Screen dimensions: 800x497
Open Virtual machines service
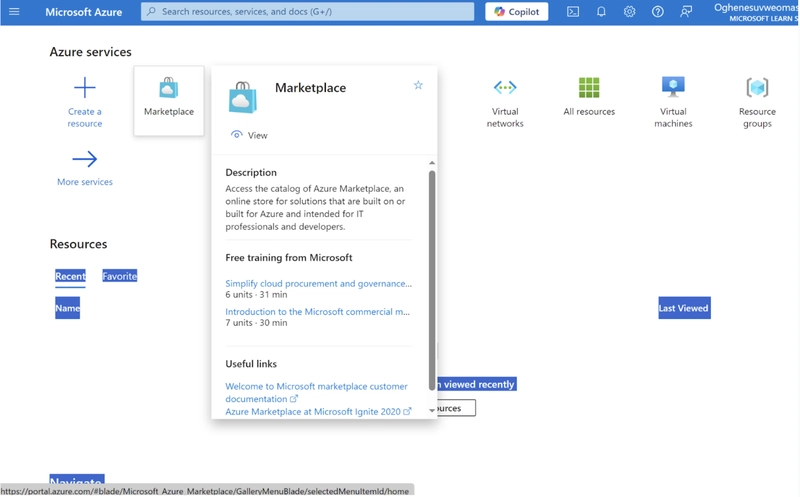pos(673,102)
